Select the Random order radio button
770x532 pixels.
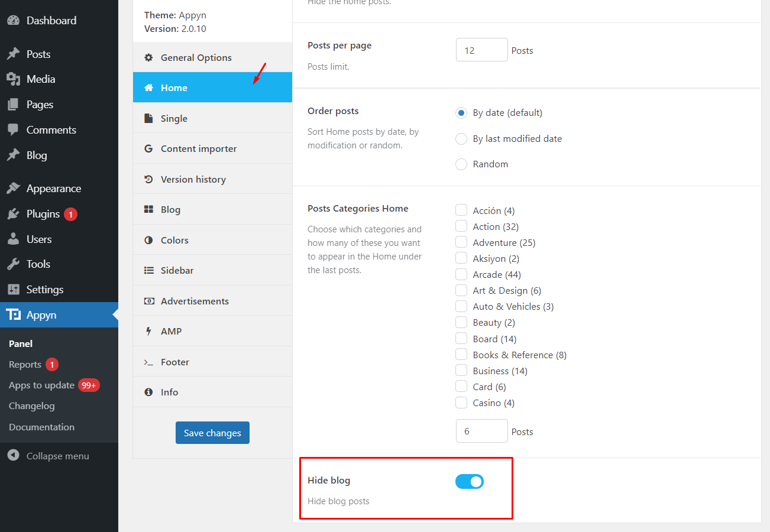click(x=461, y=164)
